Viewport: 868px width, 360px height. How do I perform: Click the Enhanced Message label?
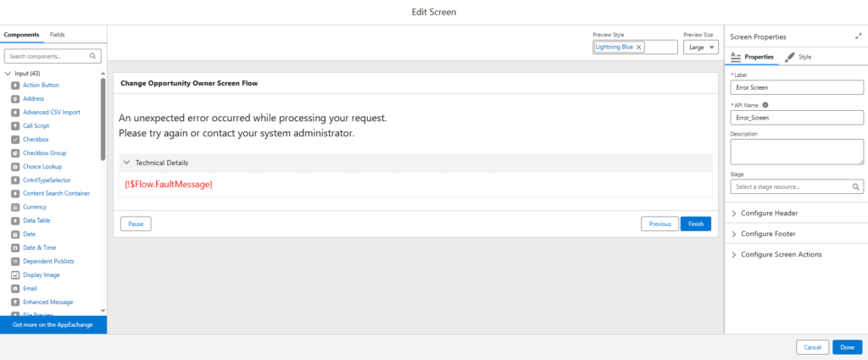tap(48, 302)
